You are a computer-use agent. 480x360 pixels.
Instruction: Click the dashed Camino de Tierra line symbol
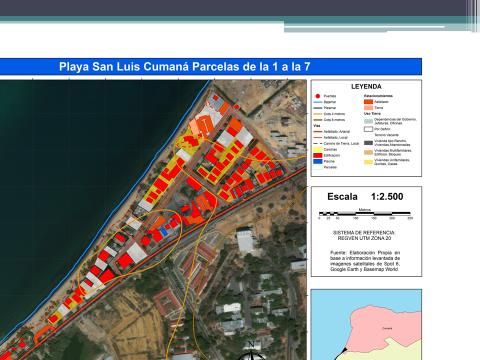point(318,144)
